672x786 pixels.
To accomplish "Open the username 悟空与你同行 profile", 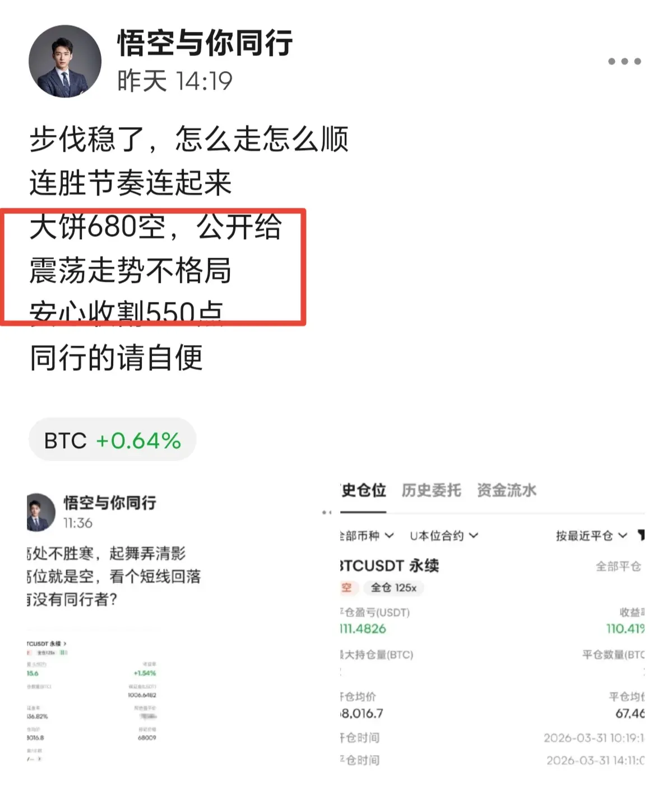I will (205, 43).
